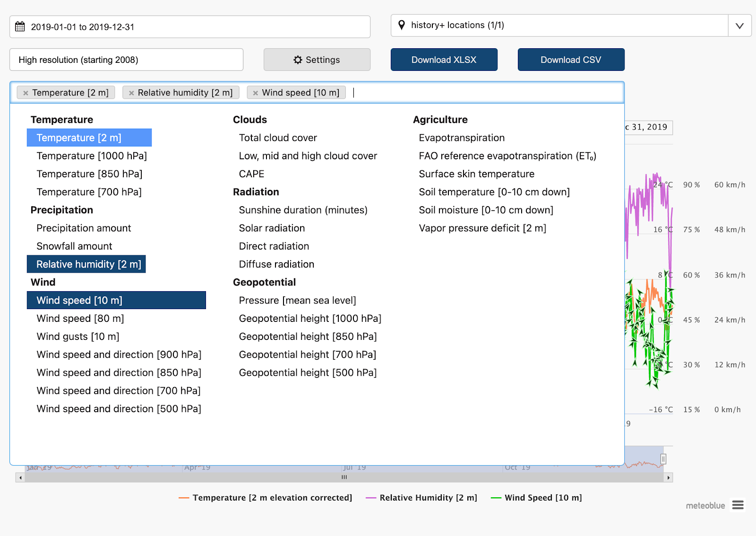Image resolution: width=756 pixels, height=536 pixels.
Task: Click the location pin icon
Action: (402, 25)
